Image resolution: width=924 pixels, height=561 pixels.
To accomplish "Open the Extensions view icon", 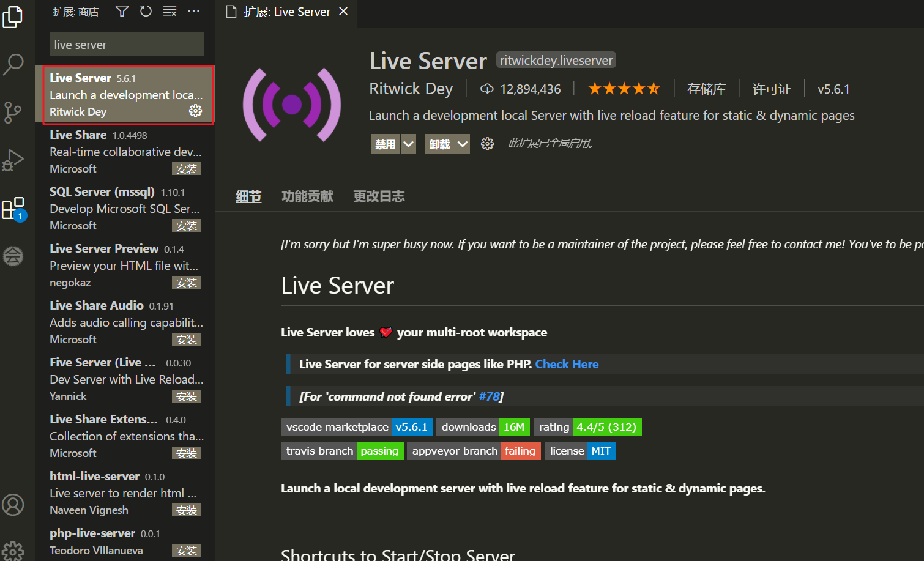I will (13, 209).
